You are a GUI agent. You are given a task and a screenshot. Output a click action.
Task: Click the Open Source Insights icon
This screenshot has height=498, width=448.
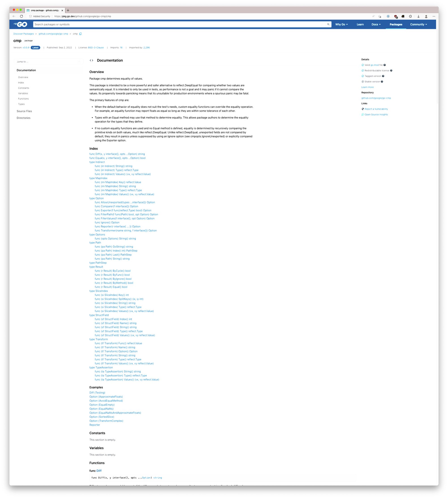click(x=363, y=115)
